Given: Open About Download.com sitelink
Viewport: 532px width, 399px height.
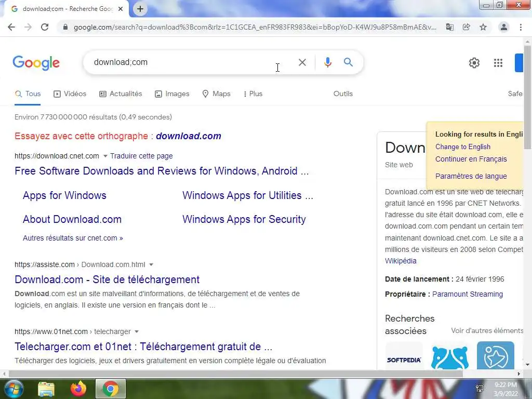Looking at the screenshot, I should point(72,219).
